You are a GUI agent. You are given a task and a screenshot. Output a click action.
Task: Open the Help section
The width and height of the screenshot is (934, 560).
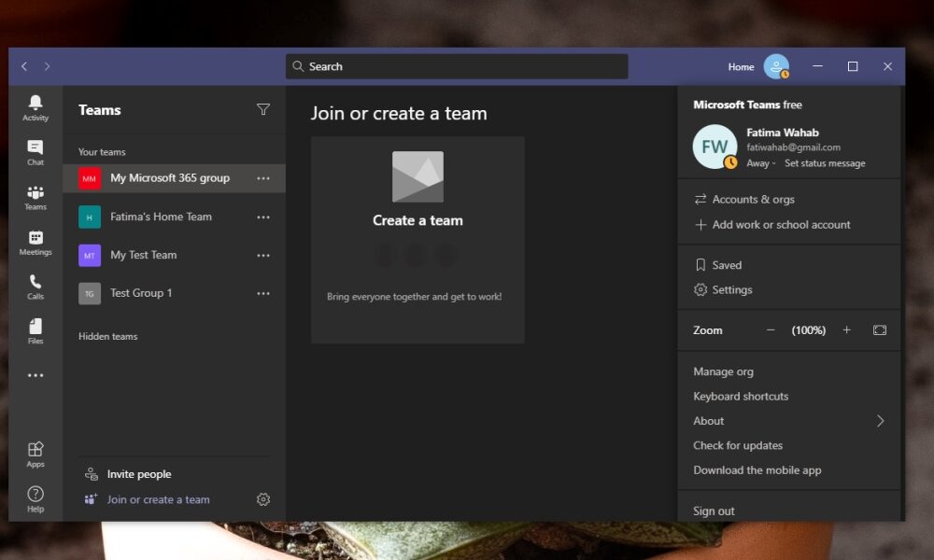click(x=35, y=499)
